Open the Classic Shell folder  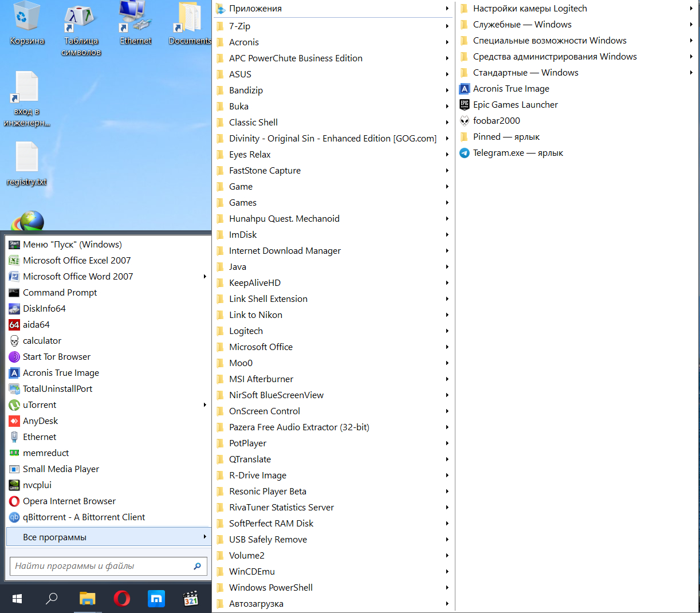tap(333, 123)
